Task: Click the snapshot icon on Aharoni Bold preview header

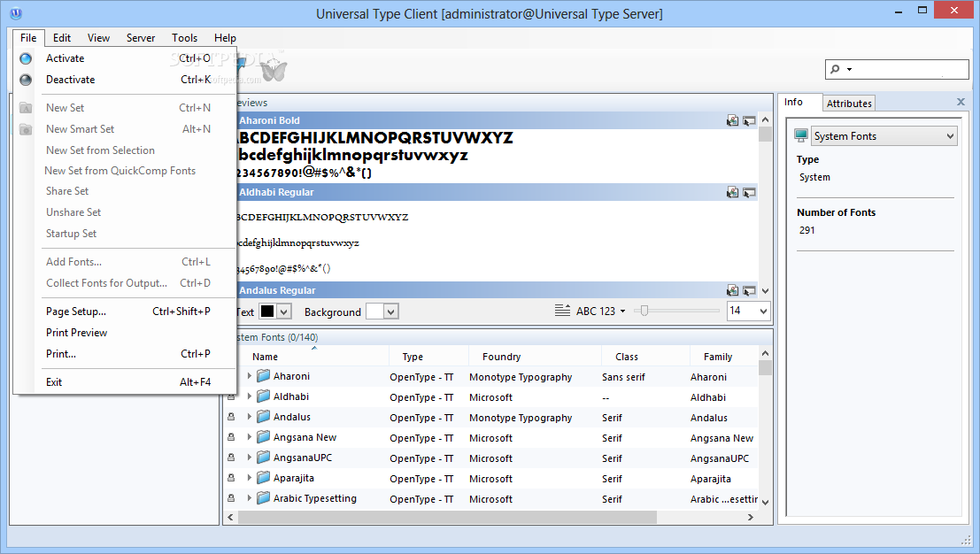Action: tap(732, 120)
